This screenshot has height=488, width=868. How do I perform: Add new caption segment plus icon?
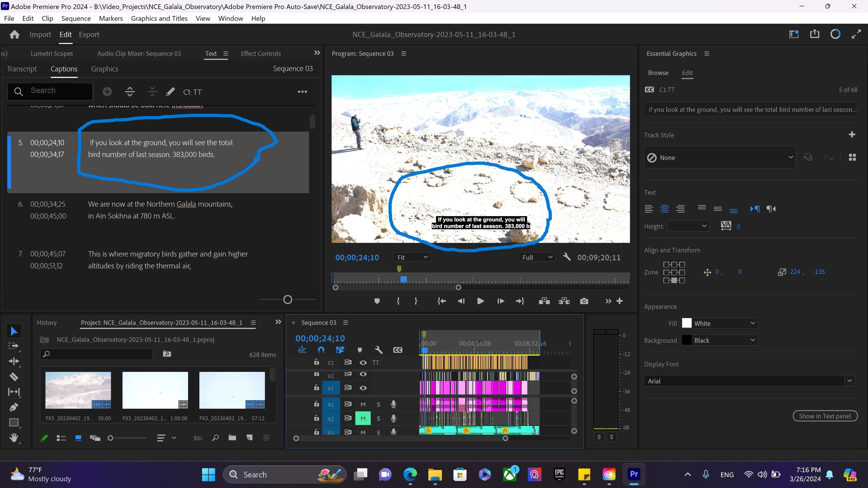(x=107, y=91)
